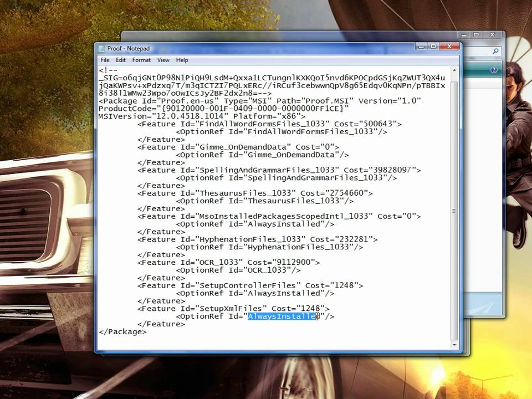Viewport: 532px width, 399px height.
Task: Open the File menu in Notepad
Action: coord(105,60)
